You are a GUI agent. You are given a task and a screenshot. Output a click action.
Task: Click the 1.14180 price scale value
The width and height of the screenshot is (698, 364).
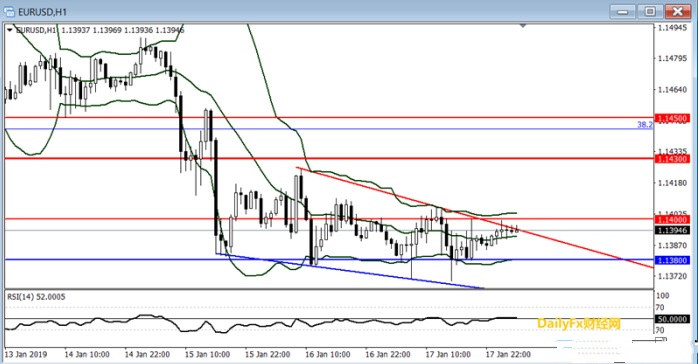click(672, 182)
